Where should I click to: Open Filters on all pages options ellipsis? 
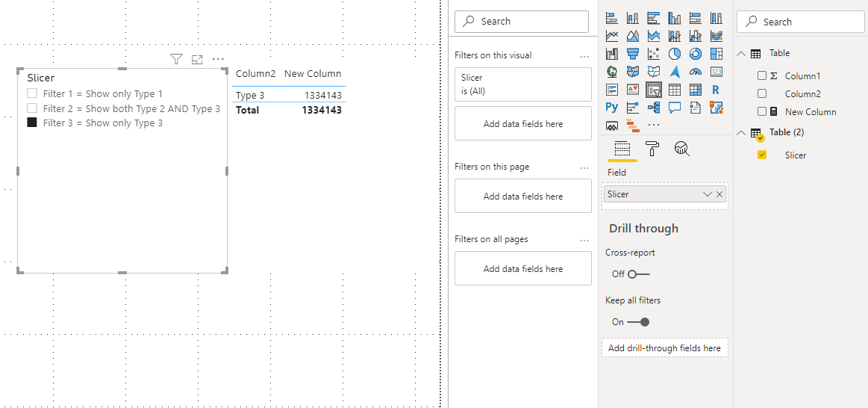click(584, 241)
